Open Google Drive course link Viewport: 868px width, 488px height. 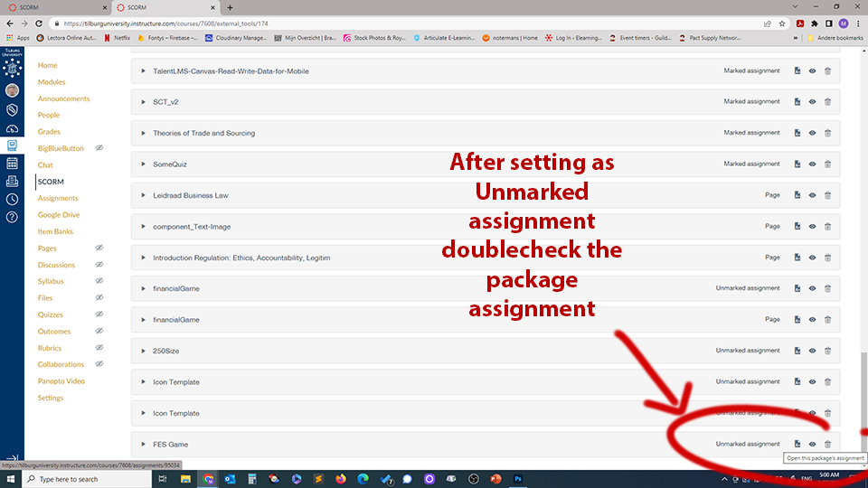pyautogui.click(x=59, y=215)
